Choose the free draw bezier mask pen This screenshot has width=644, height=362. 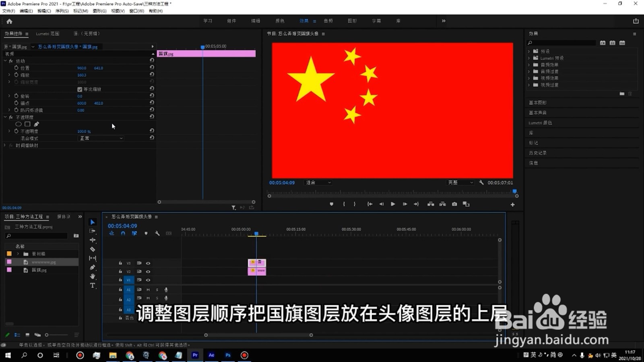pos(36,124)
